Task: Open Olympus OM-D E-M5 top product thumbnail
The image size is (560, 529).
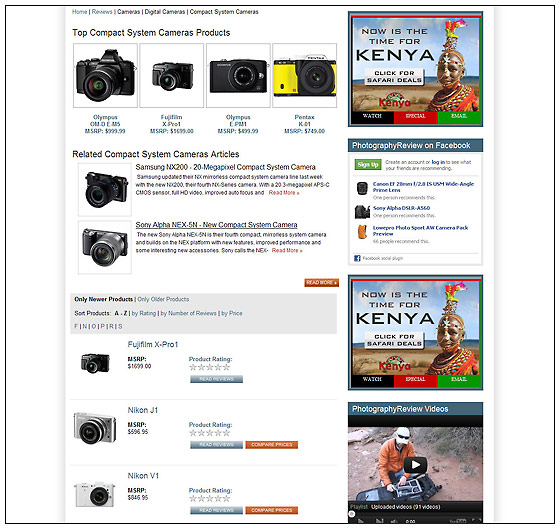Action: point(105,75)
